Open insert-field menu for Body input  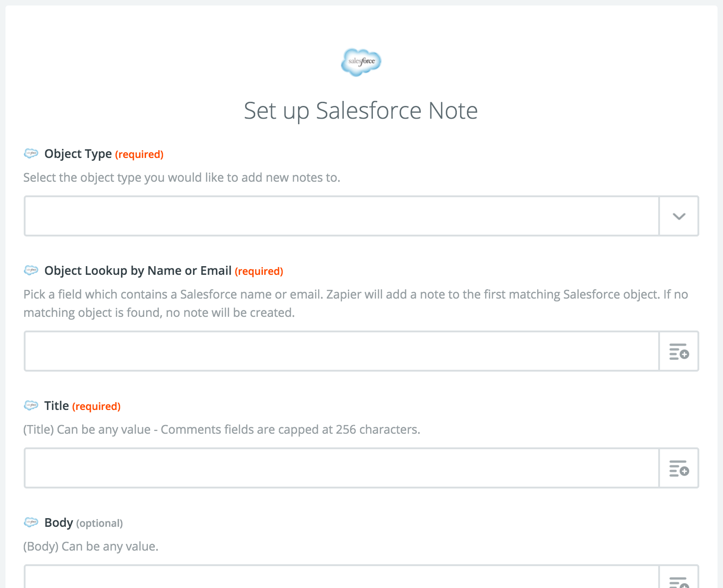pyautogui.click(x=679, y=578)
